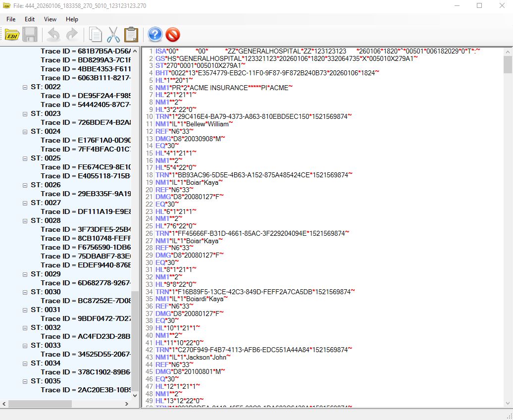Select Trace ID = BD8299A3-7C1F tree row

[86, 60]
